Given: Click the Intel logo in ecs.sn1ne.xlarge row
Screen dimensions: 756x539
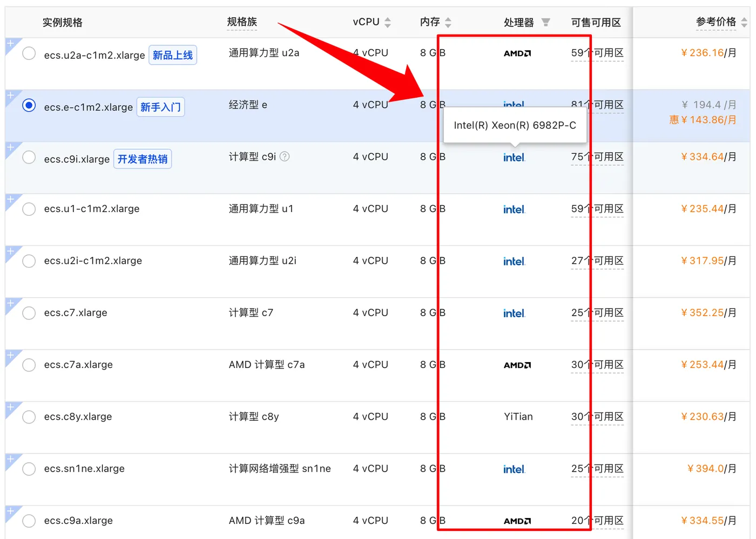Looking at the screenshot, I should pyautogui.click(x=514, y=469).
